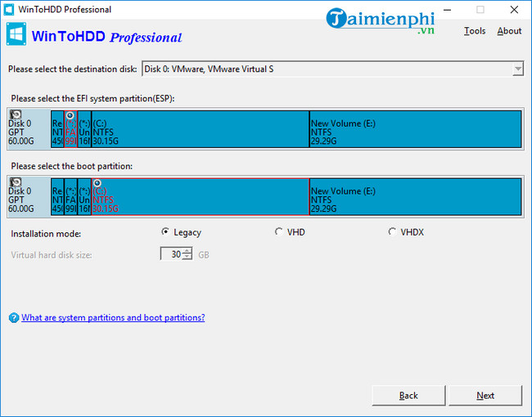This screenshot has height=417, width=532.
Task: Select the unallocated 16M partition in boot section
Action: (x=84, y=197)
